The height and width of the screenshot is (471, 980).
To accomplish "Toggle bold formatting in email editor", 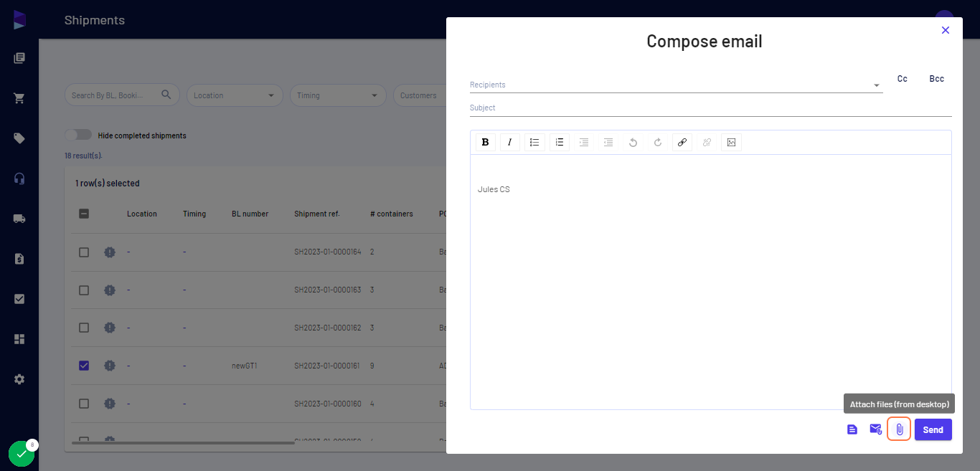I will (x=486, y=142).
